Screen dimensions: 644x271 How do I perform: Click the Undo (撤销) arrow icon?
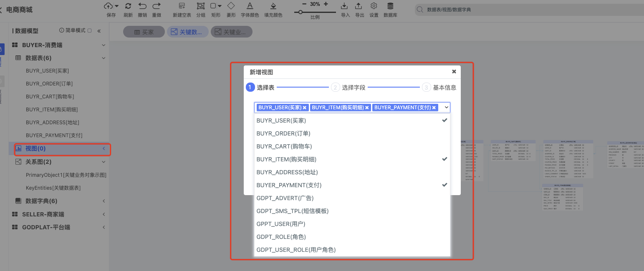tap(142, 6)
